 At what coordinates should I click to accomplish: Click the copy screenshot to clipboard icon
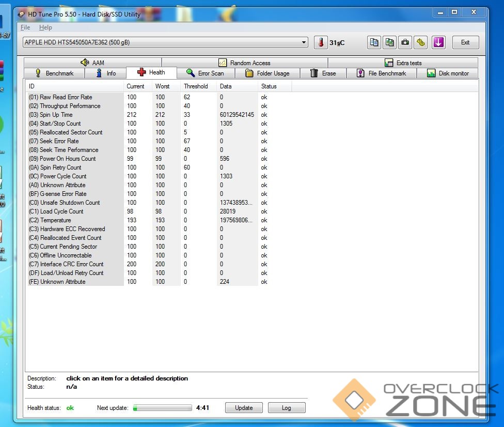pos(389,42)
